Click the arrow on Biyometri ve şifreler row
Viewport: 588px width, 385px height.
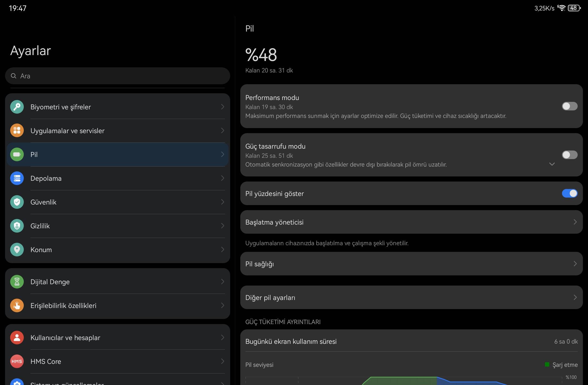[222, 107]
